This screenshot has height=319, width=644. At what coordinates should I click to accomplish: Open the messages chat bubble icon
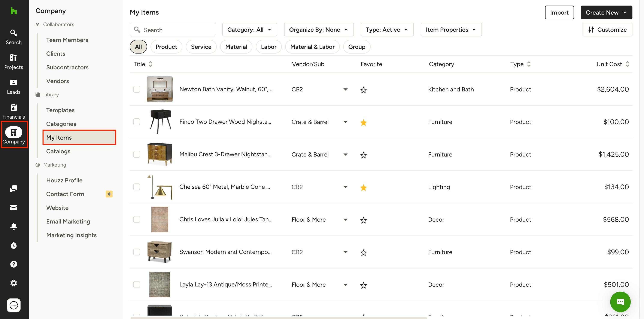13,189
